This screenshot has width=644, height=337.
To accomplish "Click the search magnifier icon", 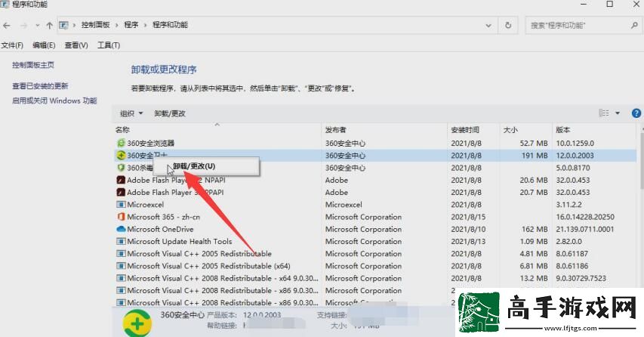I will [634, 25].
